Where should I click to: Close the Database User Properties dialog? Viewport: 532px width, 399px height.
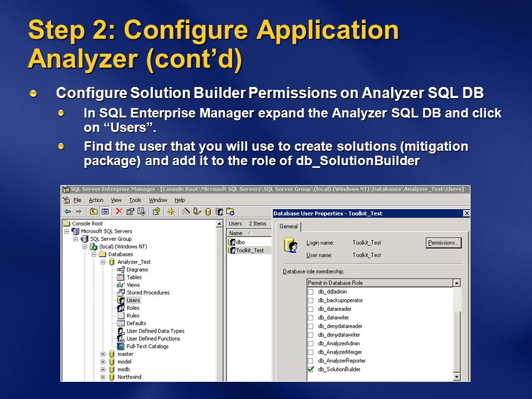coord(467,213)
